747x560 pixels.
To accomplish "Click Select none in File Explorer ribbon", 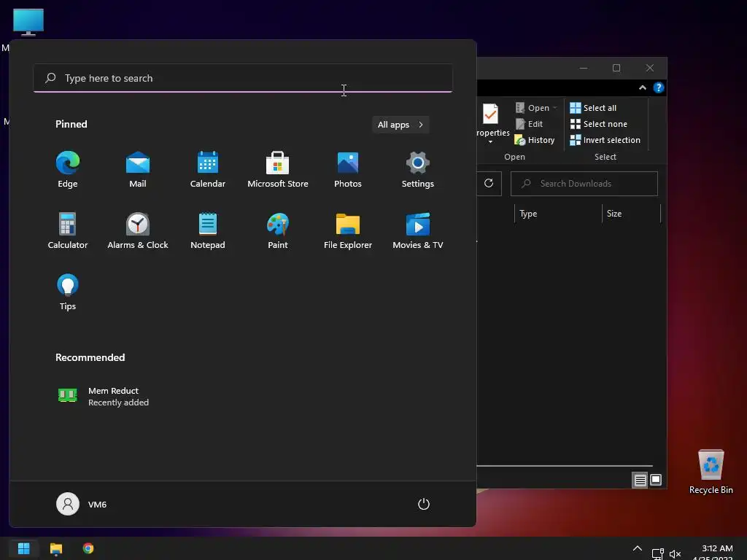I will pyautogui.click(x=599, y=124).
